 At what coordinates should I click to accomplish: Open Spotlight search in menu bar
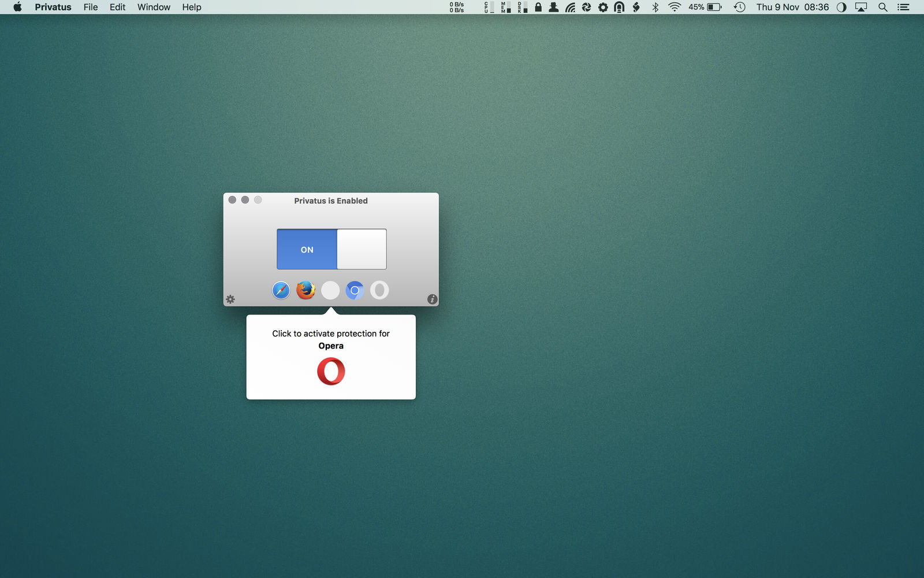click(x=882, y=7)
